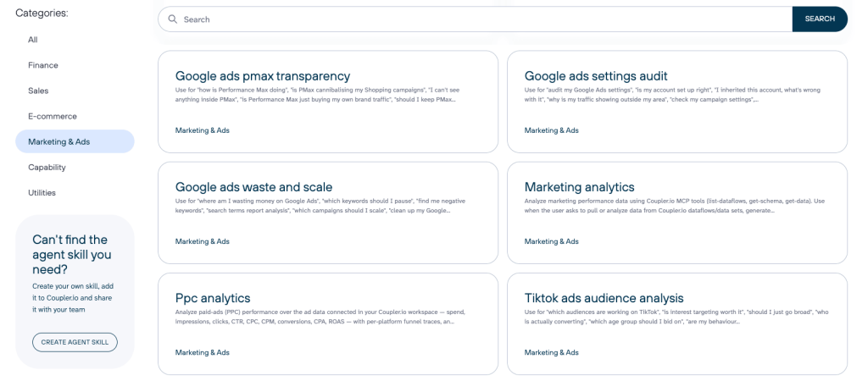This screenshot has height=381, width=868.
Task: Open Google ads pmax transparency skill title
Action: 263,75
